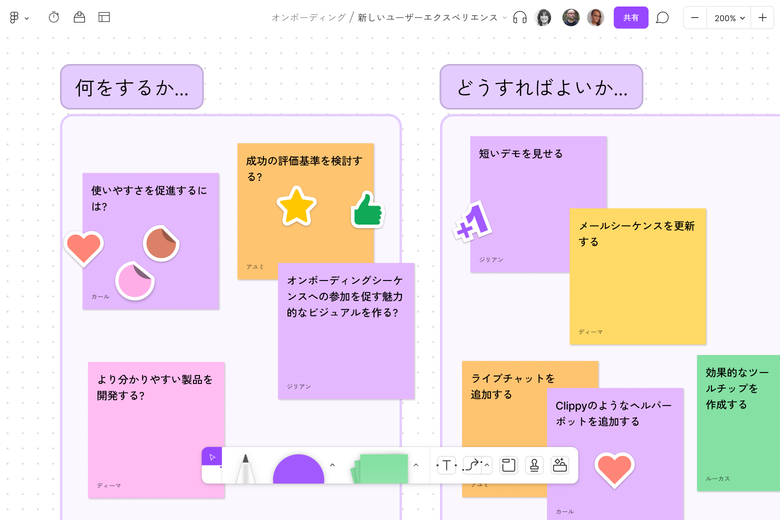Select the third collaborator avatar

(595, 17)
